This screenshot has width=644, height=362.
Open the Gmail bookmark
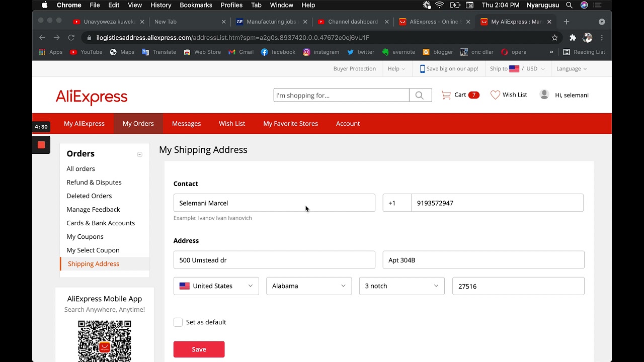tap(241, 52)
